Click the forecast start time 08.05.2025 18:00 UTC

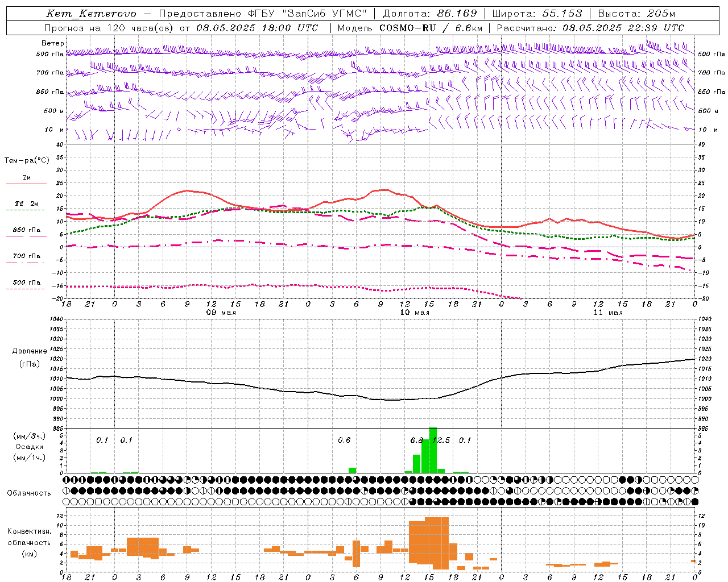pyautogui.click(x=257, y=28)
